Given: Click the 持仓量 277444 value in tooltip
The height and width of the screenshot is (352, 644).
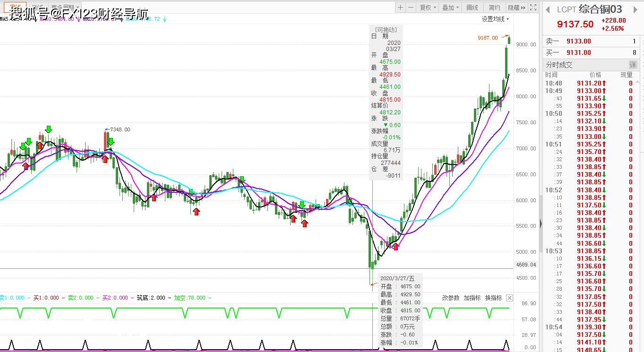Looking at the screenshot, I should [x=390, y=163].
